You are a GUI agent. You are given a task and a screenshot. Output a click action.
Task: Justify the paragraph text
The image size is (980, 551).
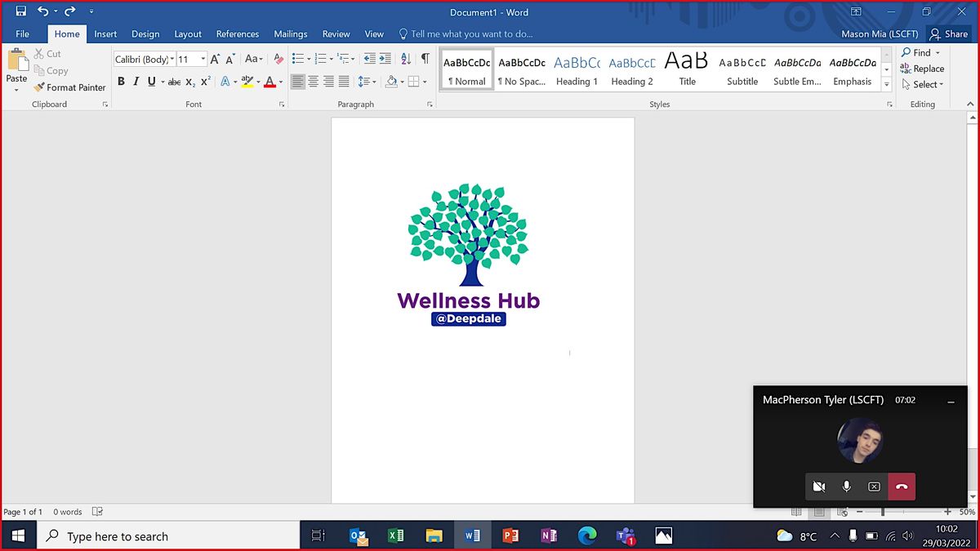click(x=344, y=82)
